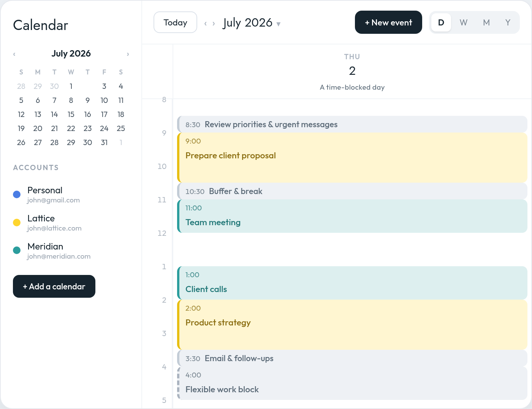
Task: Select July 15 in mini calendar
Action: coord(71,114)
